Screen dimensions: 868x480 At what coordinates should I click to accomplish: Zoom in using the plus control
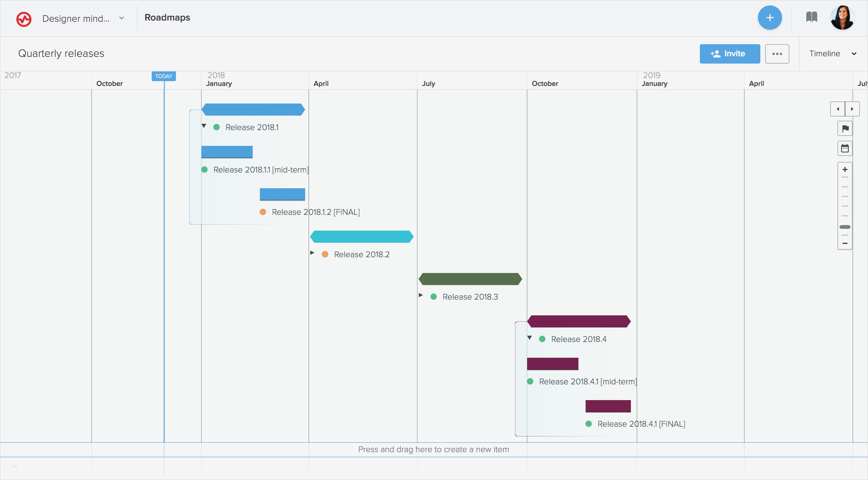[x=845, y=169]
